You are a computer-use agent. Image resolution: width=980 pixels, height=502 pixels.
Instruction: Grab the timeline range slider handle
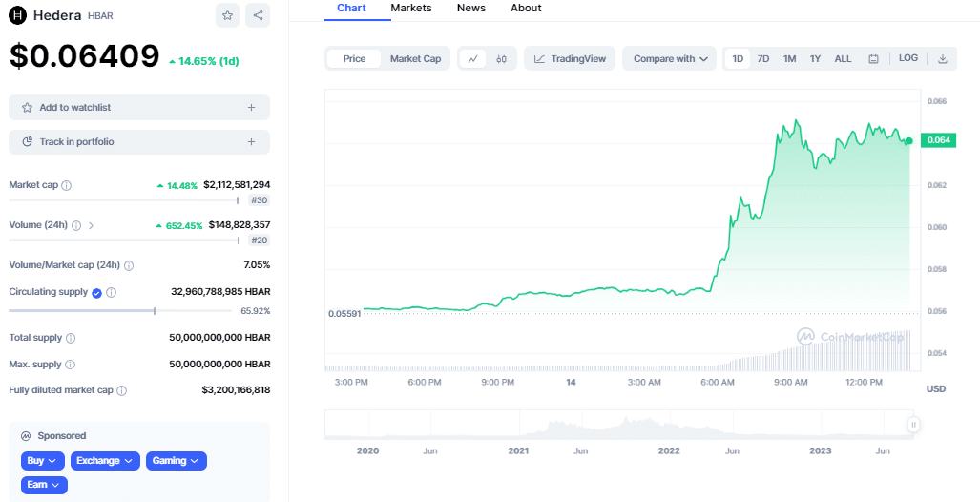tap(913, 425)
